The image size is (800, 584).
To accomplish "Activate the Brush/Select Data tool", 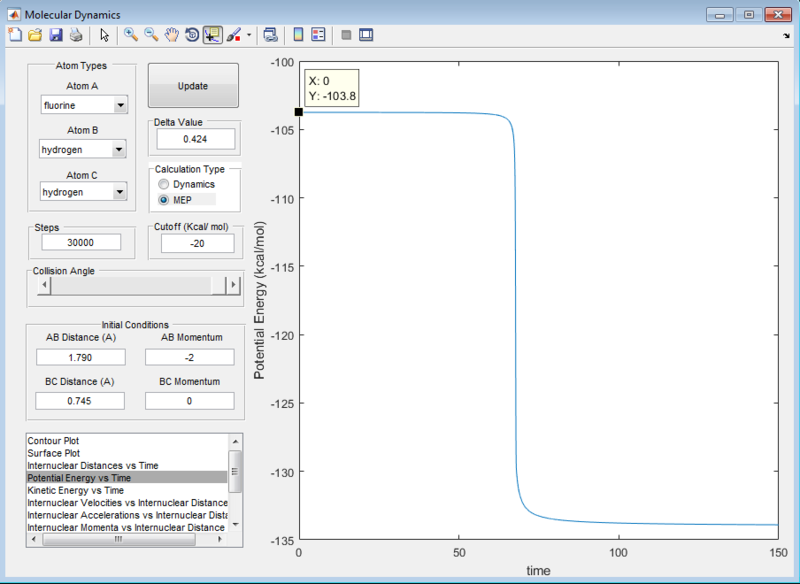I will pos(232,35).
